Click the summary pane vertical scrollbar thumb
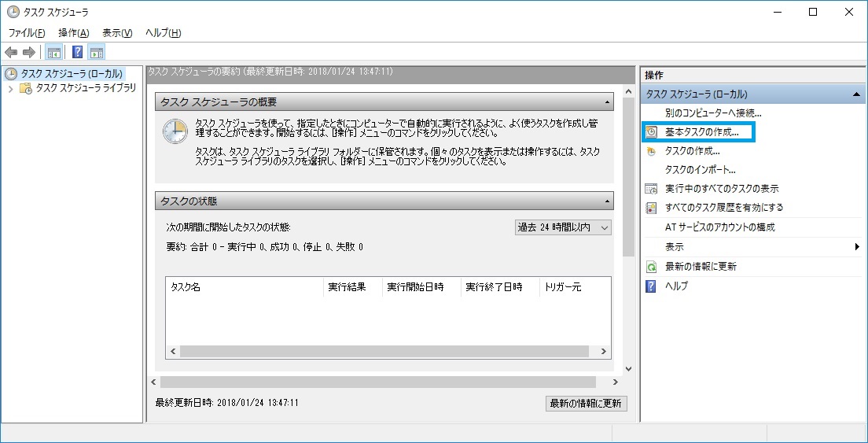 click(628, 178)
